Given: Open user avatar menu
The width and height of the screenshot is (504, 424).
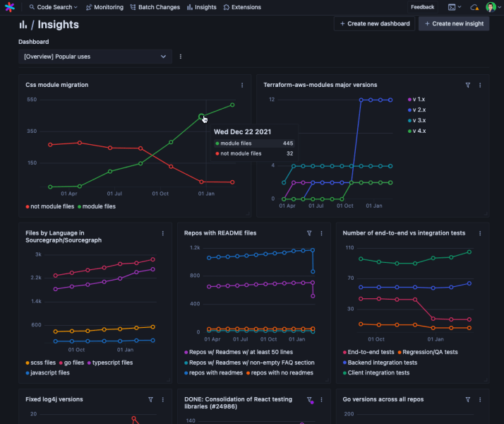Looking at the screenshot, I should click(493, 7).
